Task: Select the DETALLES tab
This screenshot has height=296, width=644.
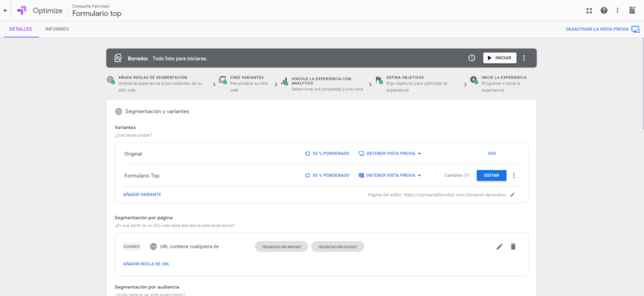Action: (21, 29)
